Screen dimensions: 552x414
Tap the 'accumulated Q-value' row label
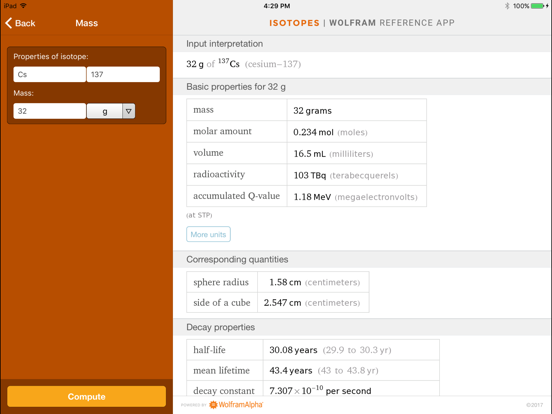tap(237, 196)
